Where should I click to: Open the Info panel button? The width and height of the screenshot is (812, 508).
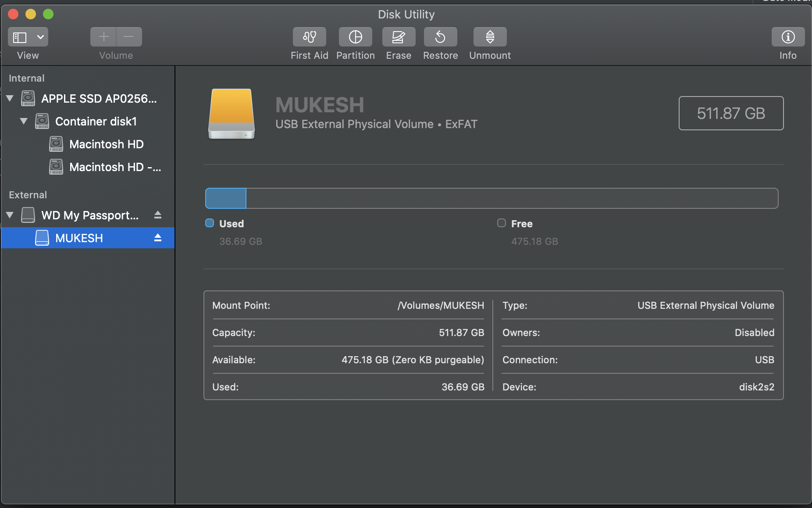(788, 37)
